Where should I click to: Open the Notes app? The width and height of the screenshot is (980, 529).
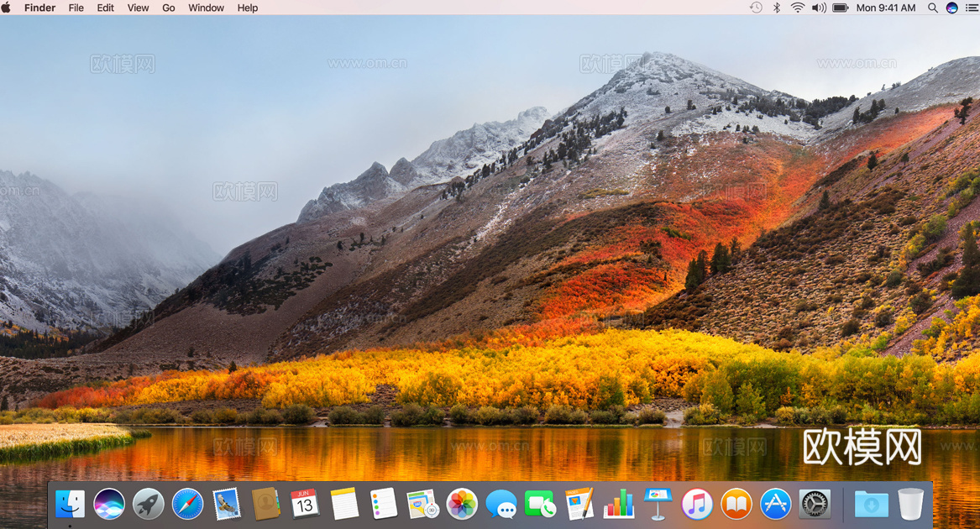coord(344,504)
